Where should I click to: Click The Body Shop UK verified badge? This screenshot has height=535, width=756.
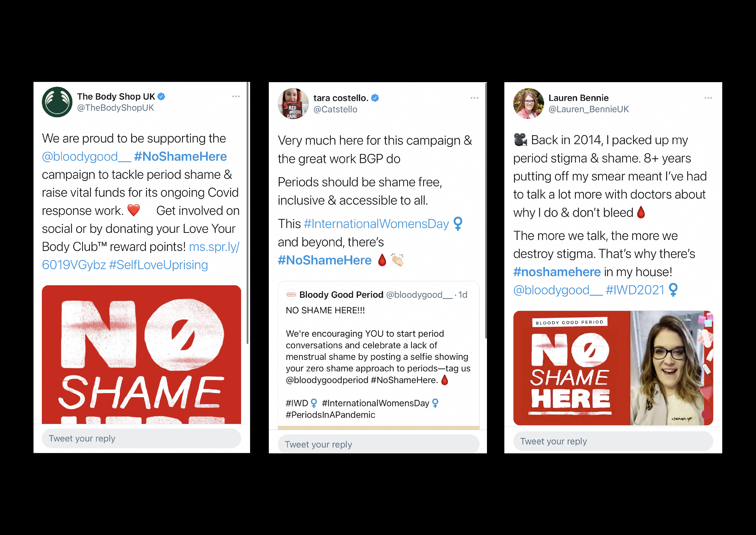tap(161, 97)
